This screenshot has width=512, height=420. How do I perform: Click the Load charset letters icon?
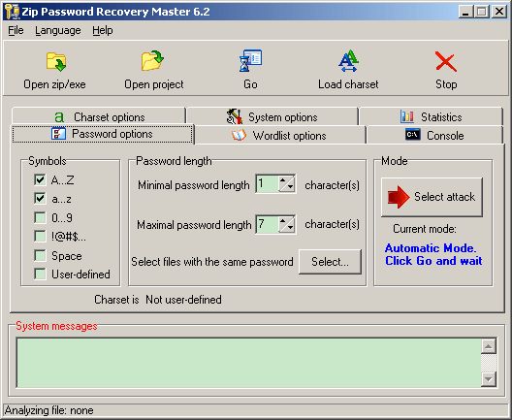[348, 61]
